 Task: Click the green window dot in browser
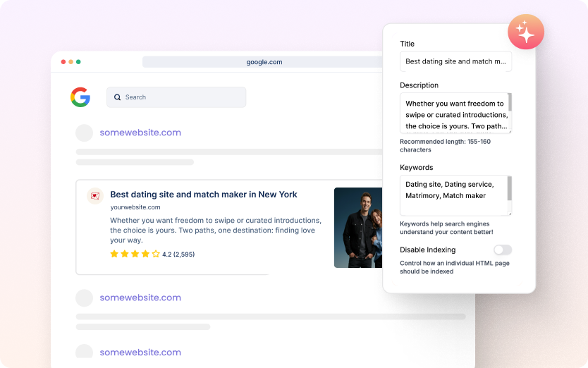tap(78, 62)
